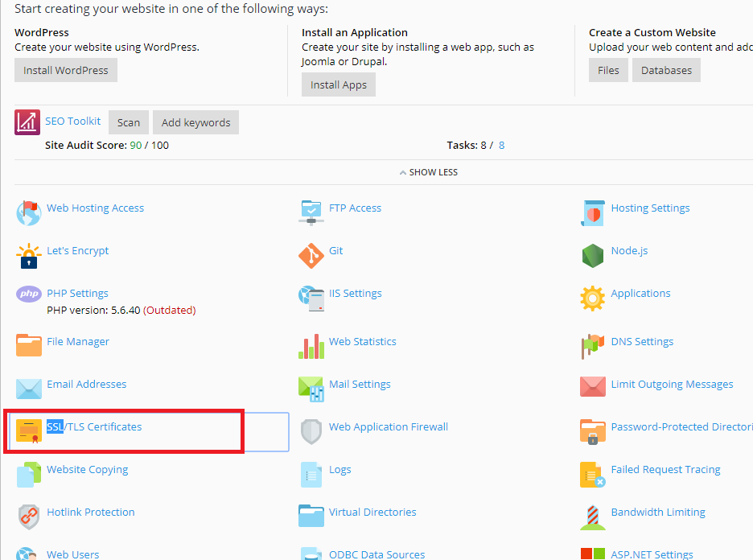The width and height of the screenshot is (753, 560).
Task: Select the Node.js hexagon icon
Action: [593, 256]
